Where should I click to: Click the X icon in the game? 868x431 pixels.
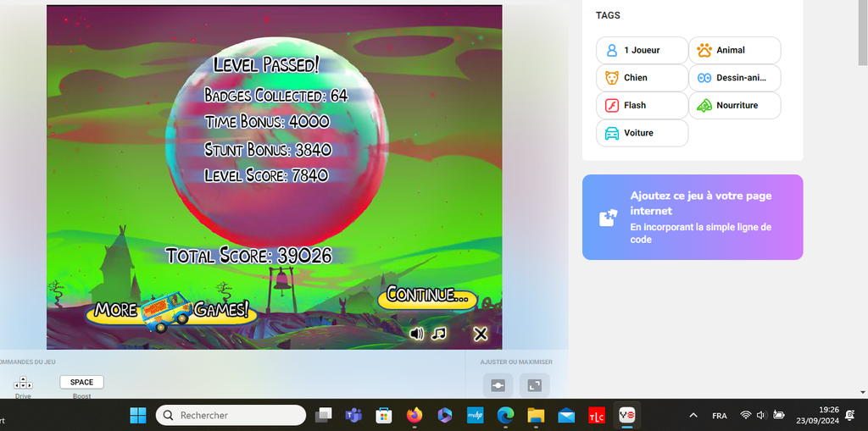481,334
